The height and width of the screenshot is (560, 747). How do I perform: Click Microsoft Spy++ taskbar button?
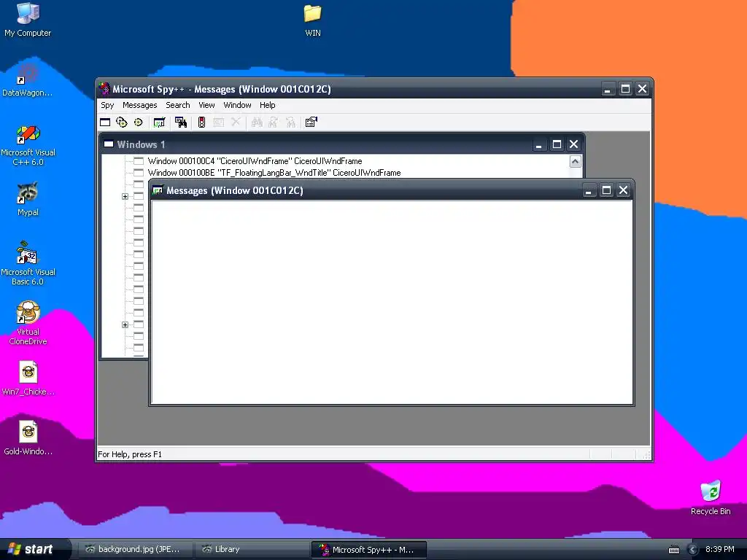point(368,550)
